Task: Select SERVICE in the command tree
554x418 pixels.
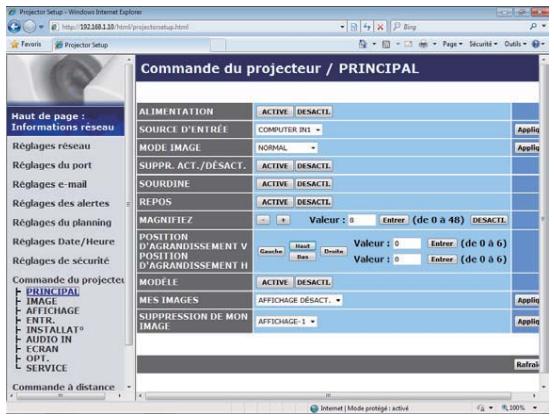Action: (x=47, y=368)
